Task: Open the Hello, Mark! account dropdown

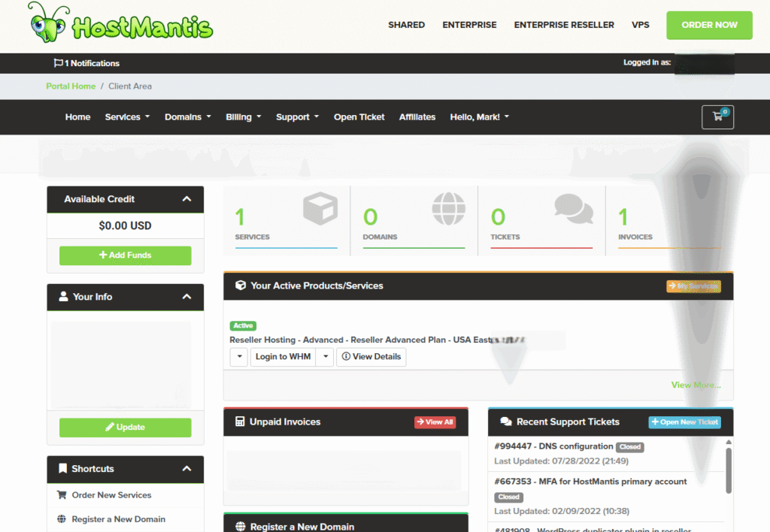Action: coord(479,116)
